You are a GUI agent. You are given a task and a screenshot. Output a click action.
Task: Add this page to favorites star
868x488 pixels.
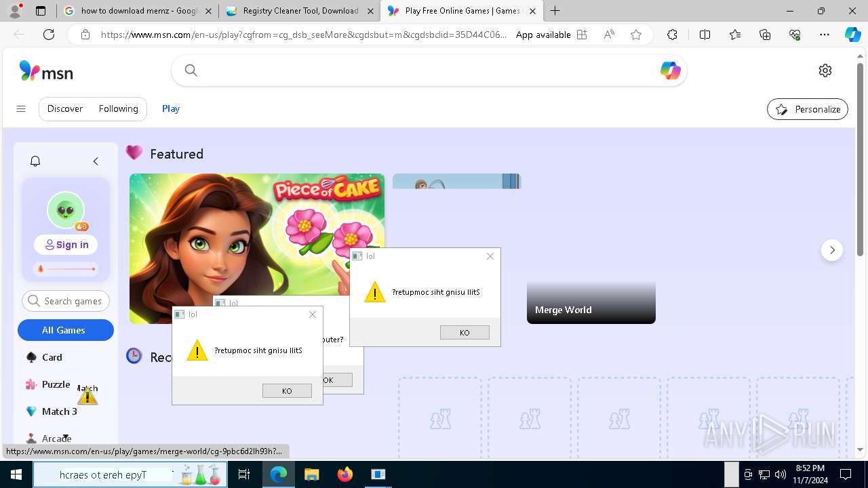pos(636,35)
